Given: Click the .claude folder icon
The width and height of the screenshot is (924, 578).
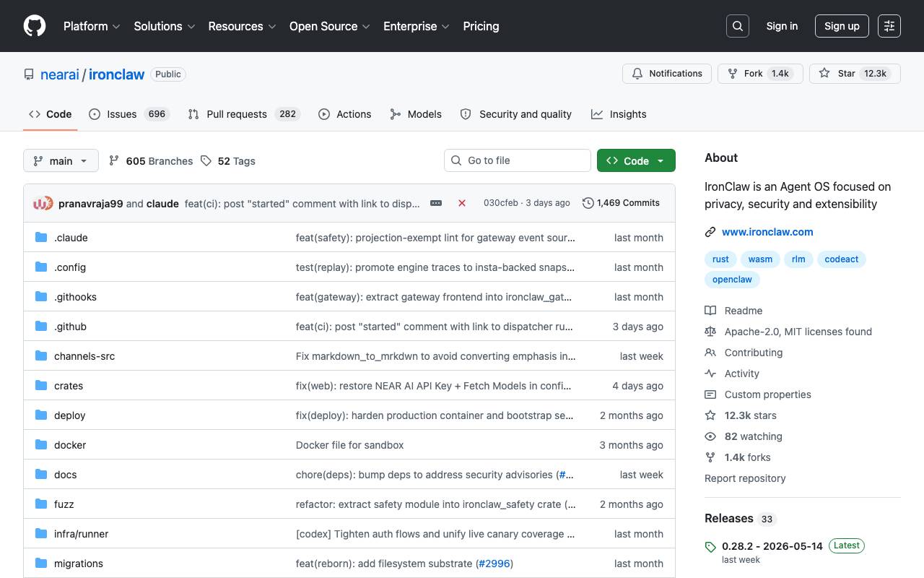Looking at the screenshot, I should tap(41, 237).
